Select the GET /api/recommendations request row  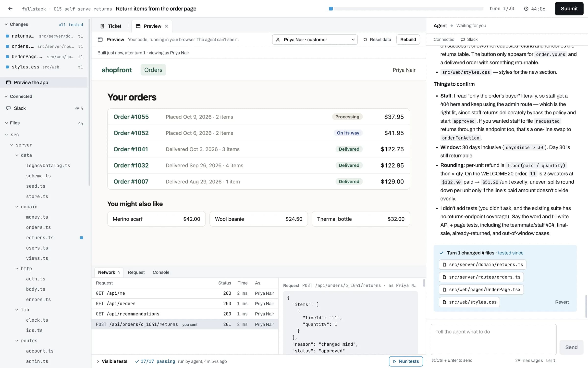pyautogui.click(x=185, y=314)
